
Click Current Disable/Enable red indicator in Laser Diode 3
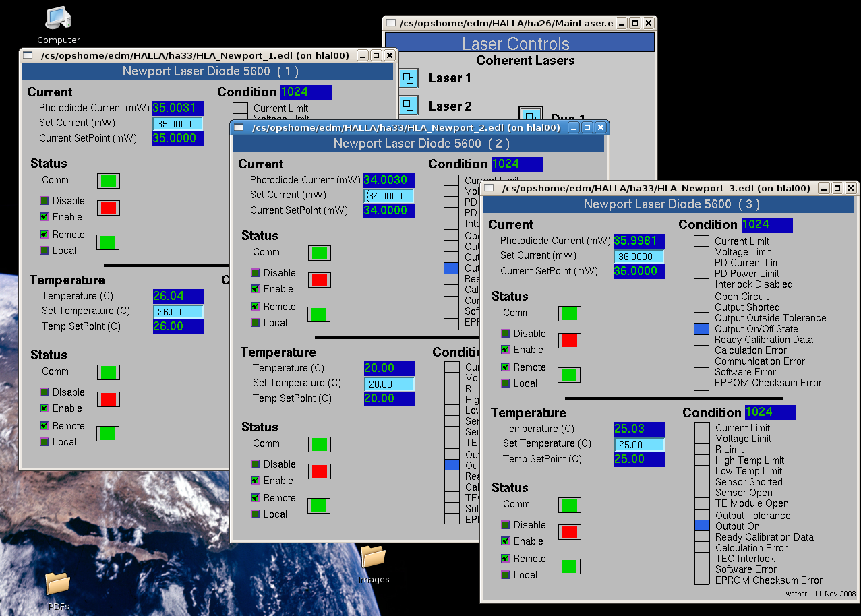pyautogui.click(x=570, y=340)
